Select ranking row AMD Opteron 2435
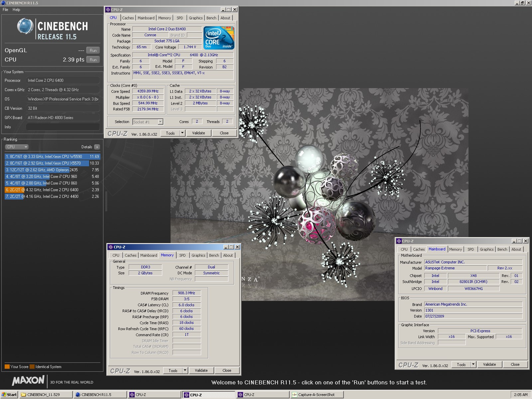This screenshot has width=532, height=399. [52, 170]
